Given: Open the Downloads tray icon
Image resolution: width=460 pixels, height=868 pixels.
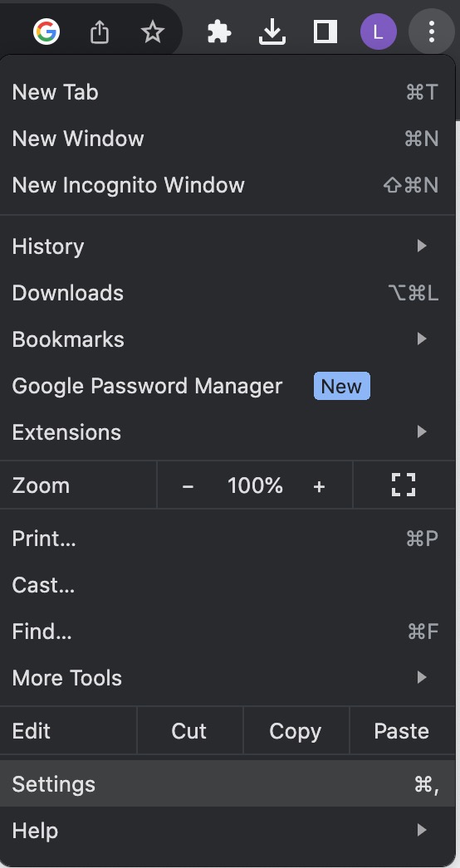Looking at the screenshot, I should point(272,32).
